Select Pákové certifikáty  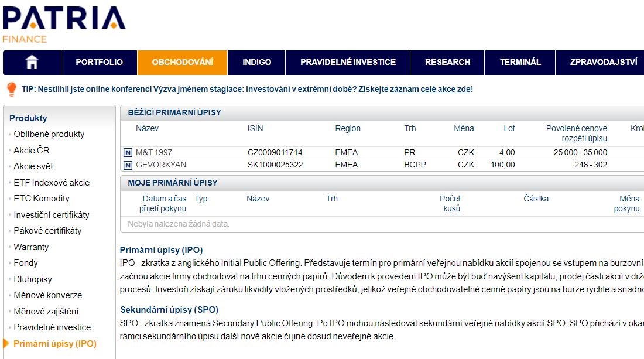pyautogui.click(x=48, y=230)
